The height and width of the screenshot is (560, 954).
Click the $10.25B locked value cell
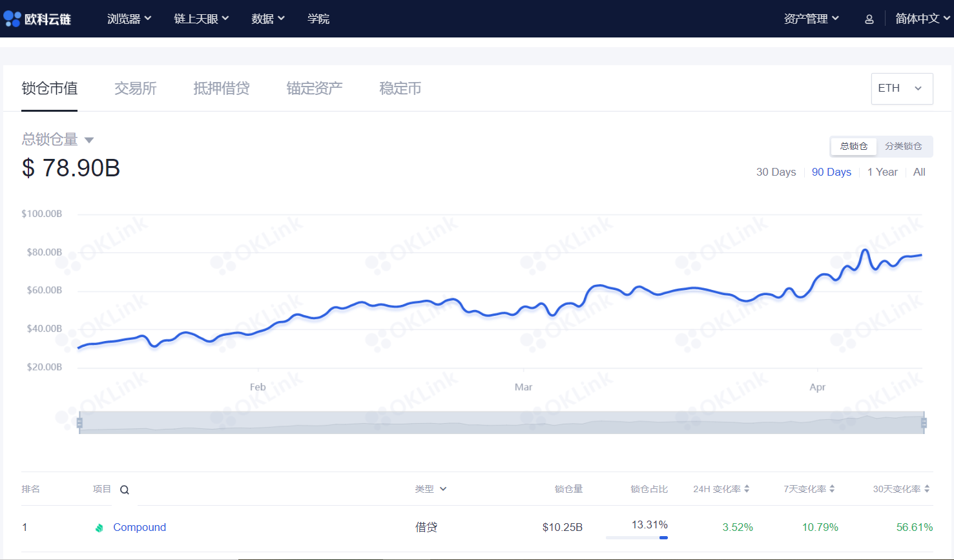(562, 527)
